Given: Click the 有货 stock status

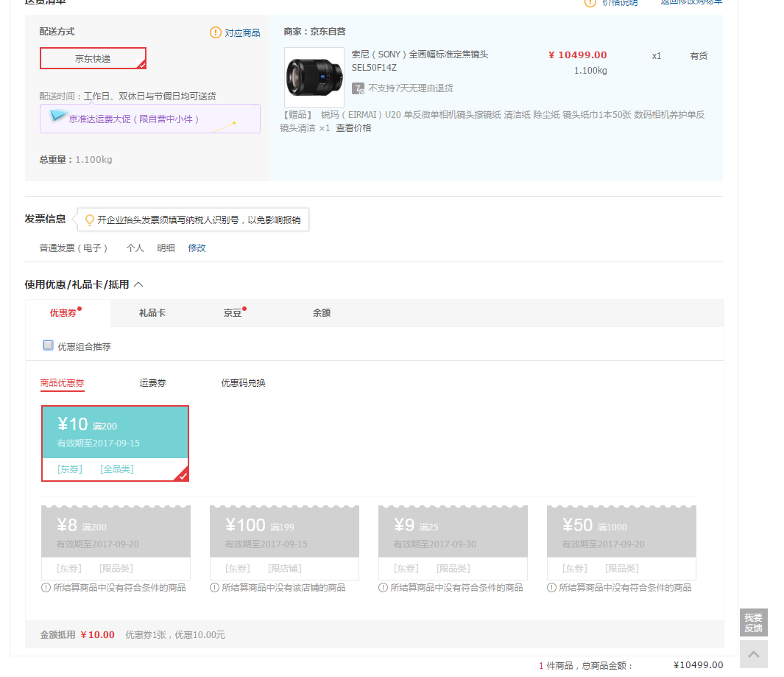Looking at the screenshot, I should 699,56.
